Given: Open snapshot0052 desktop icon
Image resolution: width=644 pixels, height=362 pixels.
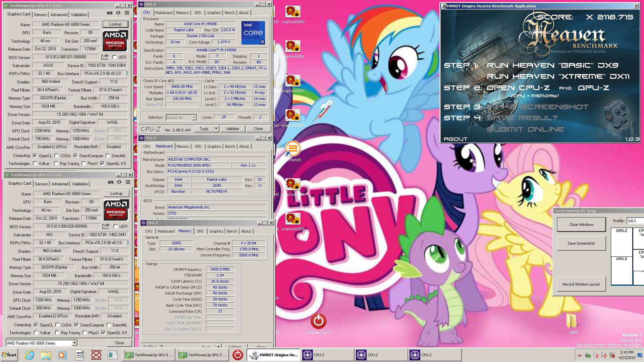Looking at the screenshot, I should pos(293,83).
